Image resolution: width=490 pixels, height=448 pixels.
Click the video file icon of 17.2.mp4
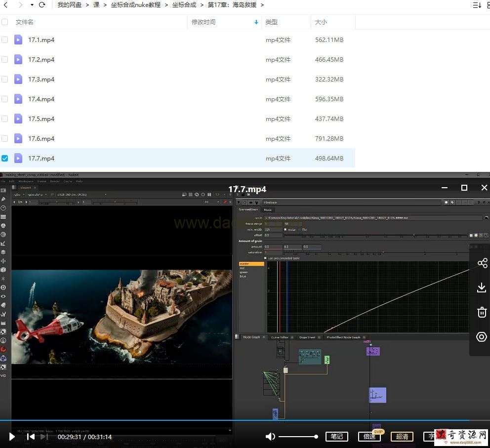click(x=18, y=59)
